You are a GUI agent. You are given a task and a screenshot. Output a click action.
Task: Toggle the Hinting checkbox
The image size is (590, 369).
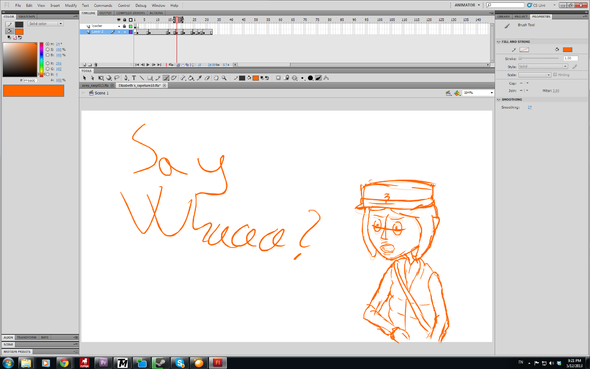tap(555, 74)
